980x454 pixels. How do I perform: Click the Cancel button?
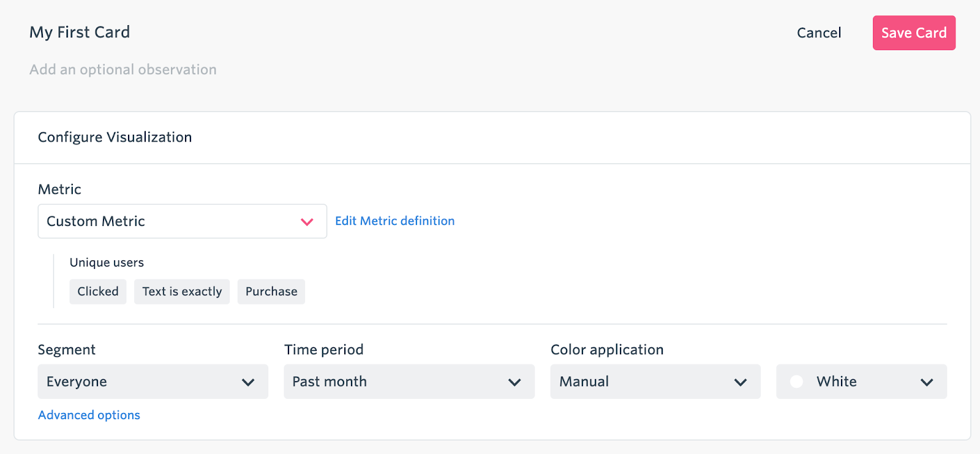(x=819, y=33)
